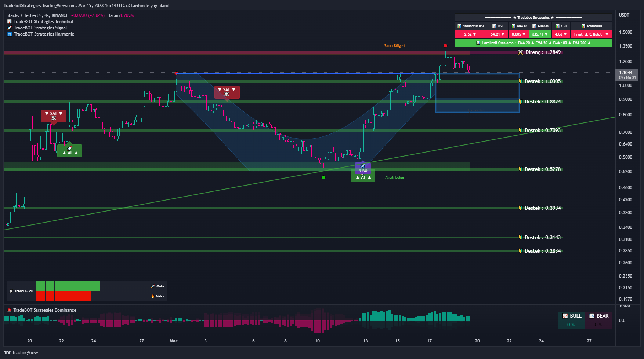644x359 pixels.
Task: Click the Stacks / TetherUS symbol title
Action: pos(37,15)
